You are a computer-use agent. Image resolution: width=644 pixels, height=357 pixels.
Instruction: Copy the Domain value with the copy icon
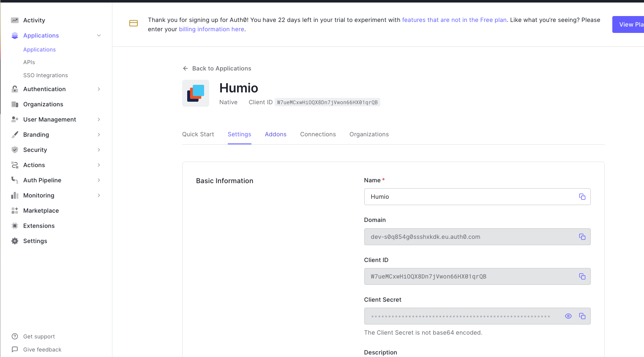point(582,237)
